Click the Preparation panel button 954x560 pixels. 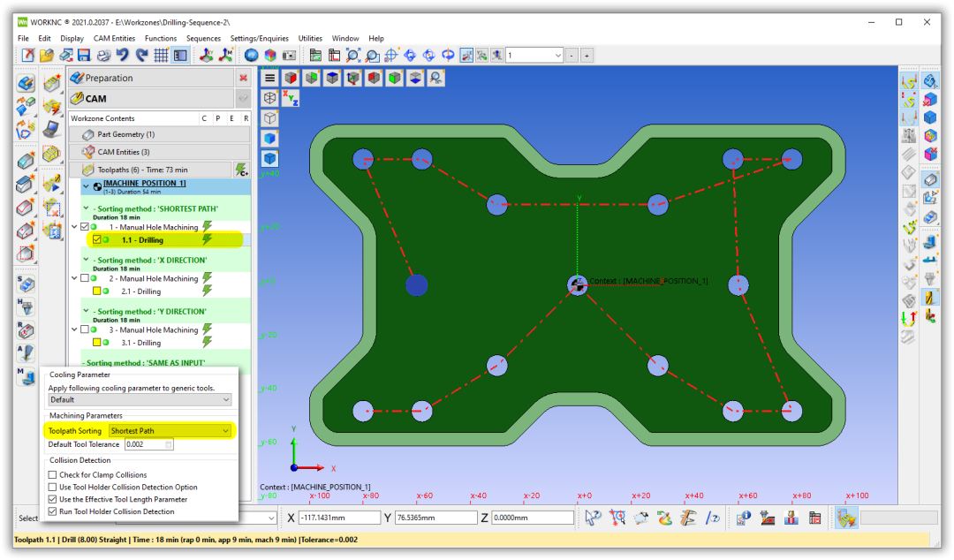151,78
